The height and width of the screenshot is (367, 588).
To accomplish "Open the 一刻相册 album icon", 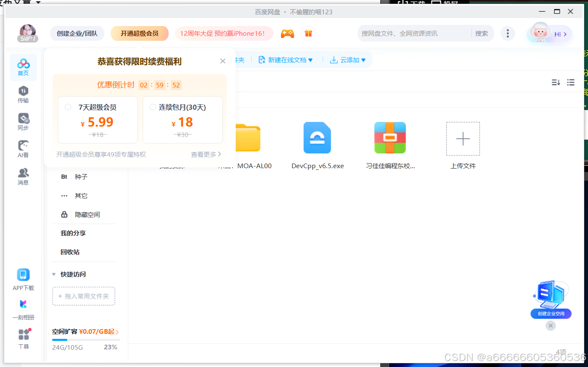I will [x=23, y=309].
